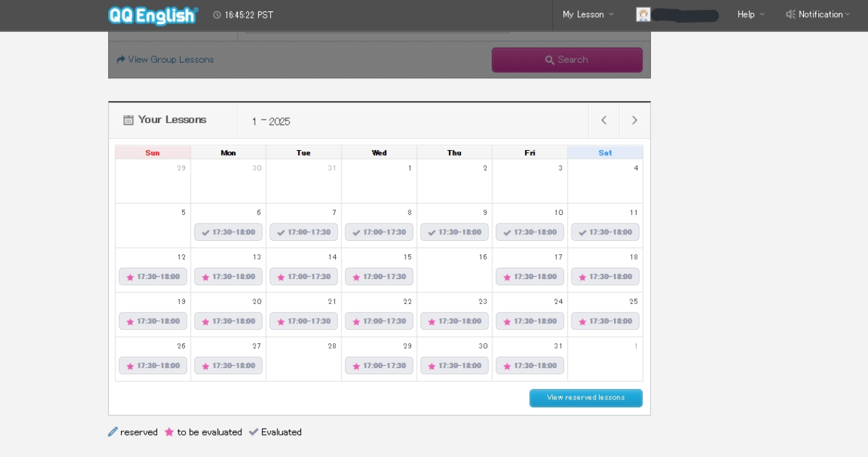Click the user avatar icon
The width and height of the screenshot is (868, 457).
tap(643, 14)
